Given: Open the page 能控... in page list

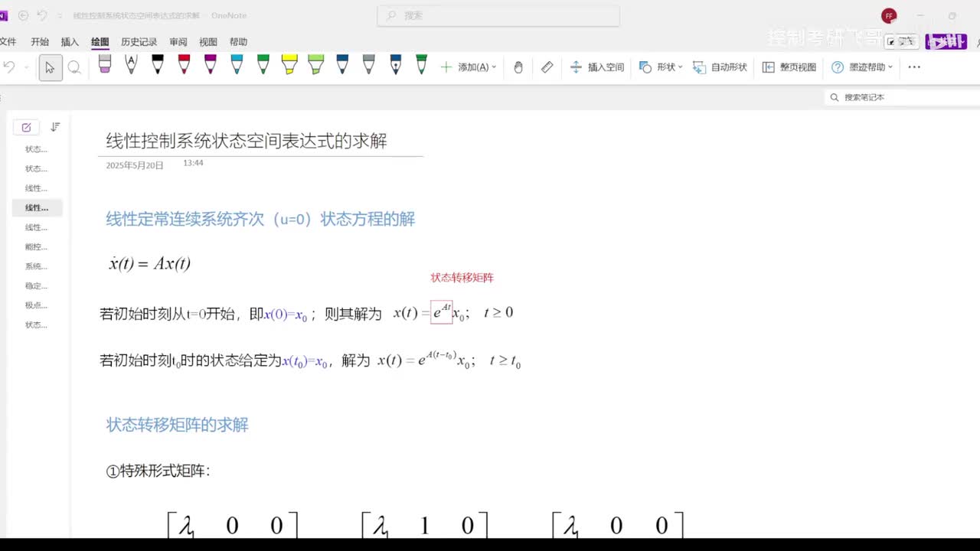Looking at the screenshot, I should pyautogui.click(x=37, y=247).
